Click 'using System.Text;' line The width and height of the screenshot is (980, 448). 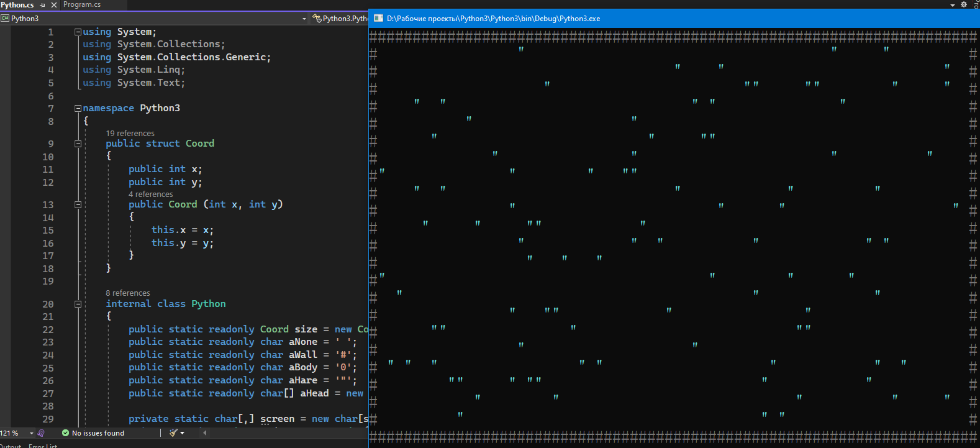134,83
